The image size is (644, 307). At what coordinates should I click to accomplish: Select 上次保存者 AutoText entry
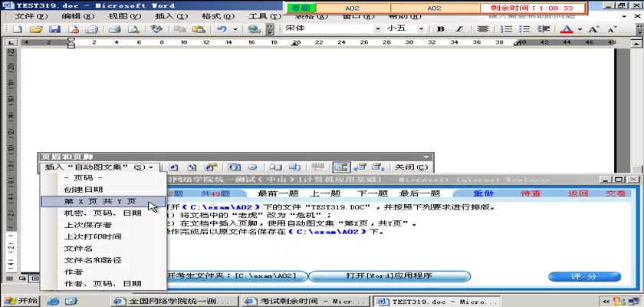tap(103, 225)
